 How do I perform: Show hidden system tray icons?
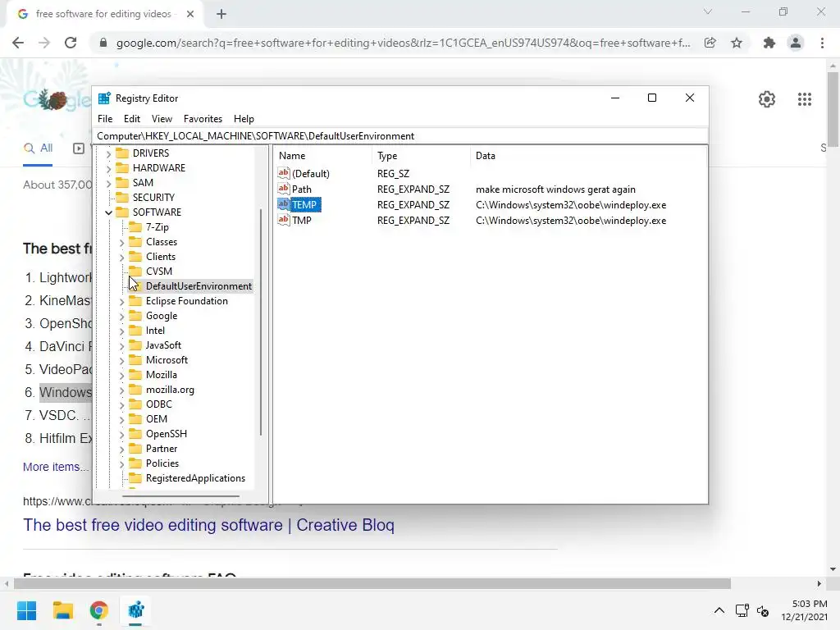click(719, 610)
